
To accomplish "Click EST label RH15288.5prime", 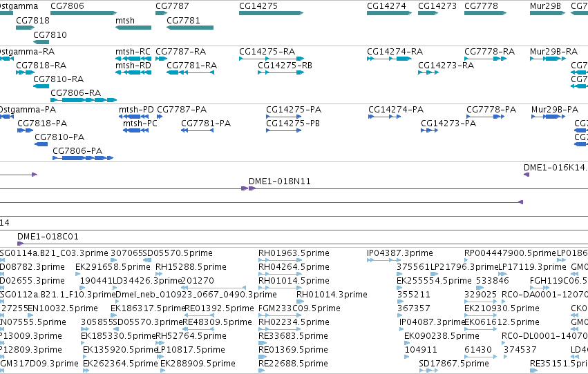I will pyautogui.click(x=191, y=267).
